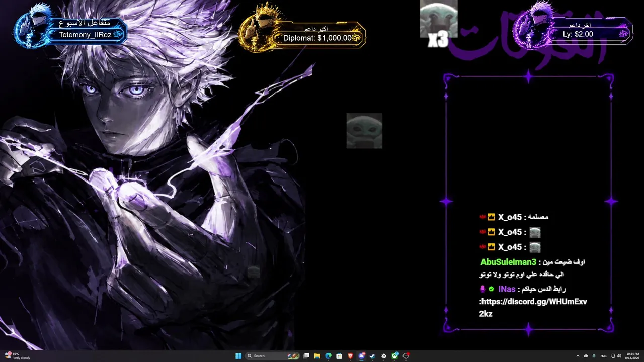Open the network tray icon

tap(612, 356)
